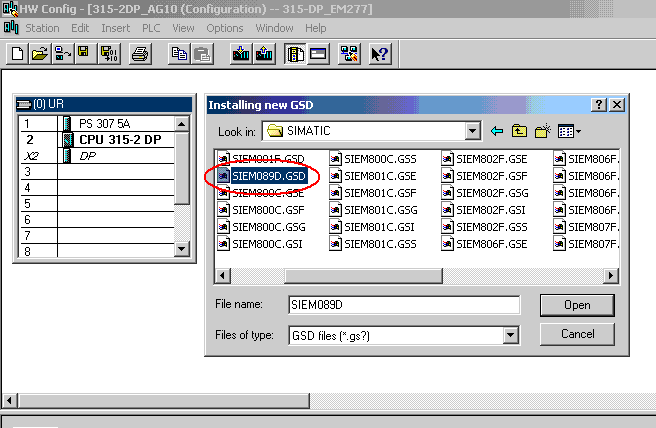
Task: Expand the Files of type dropdown
Action: pyautogui.click(x=511, y=336)
